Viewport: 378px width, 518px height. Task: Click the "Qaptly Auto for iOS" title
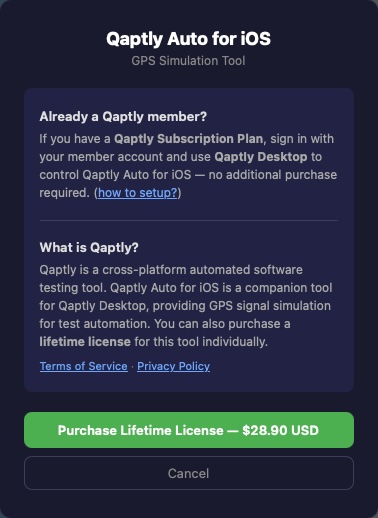pos(188,39)
